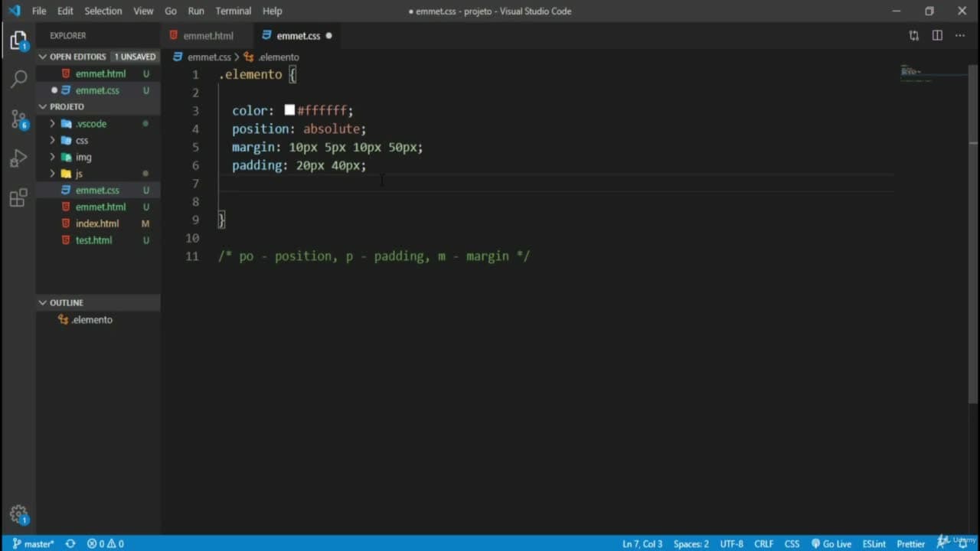Expand the css folder

point(53,140)
